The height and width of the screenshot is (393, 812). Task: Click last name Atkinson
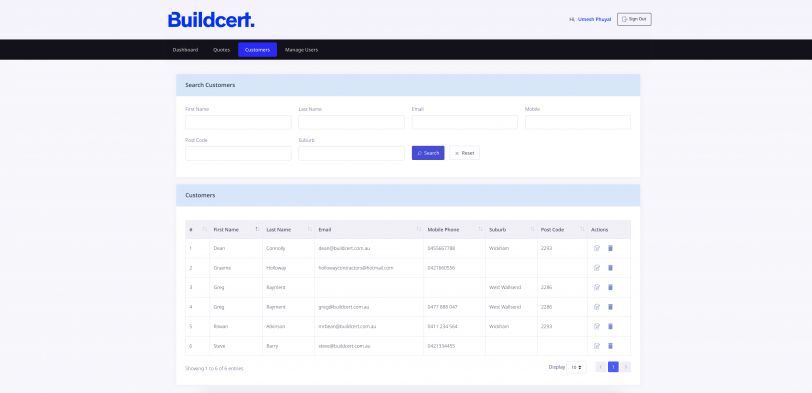pos(276,326)
